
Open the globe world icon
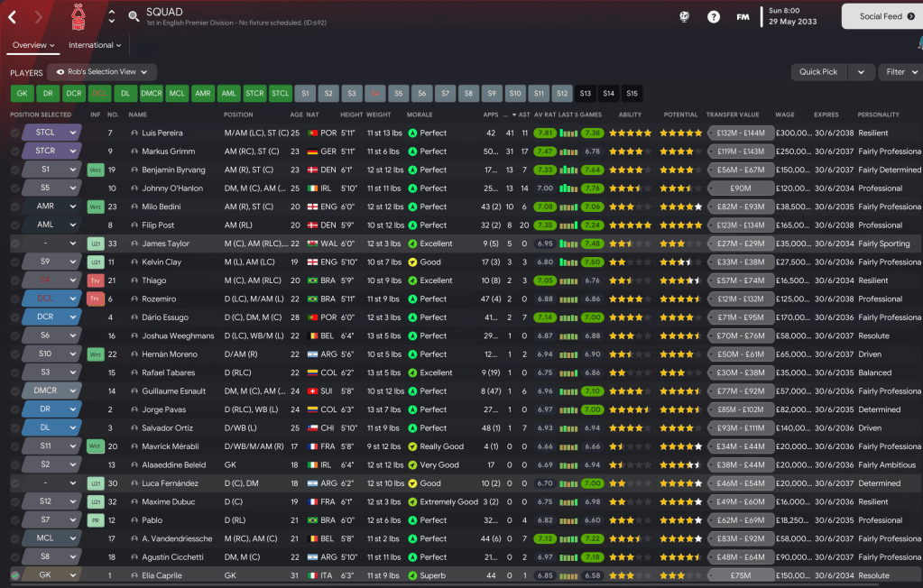pyautogui.click(x=684, y=17)
